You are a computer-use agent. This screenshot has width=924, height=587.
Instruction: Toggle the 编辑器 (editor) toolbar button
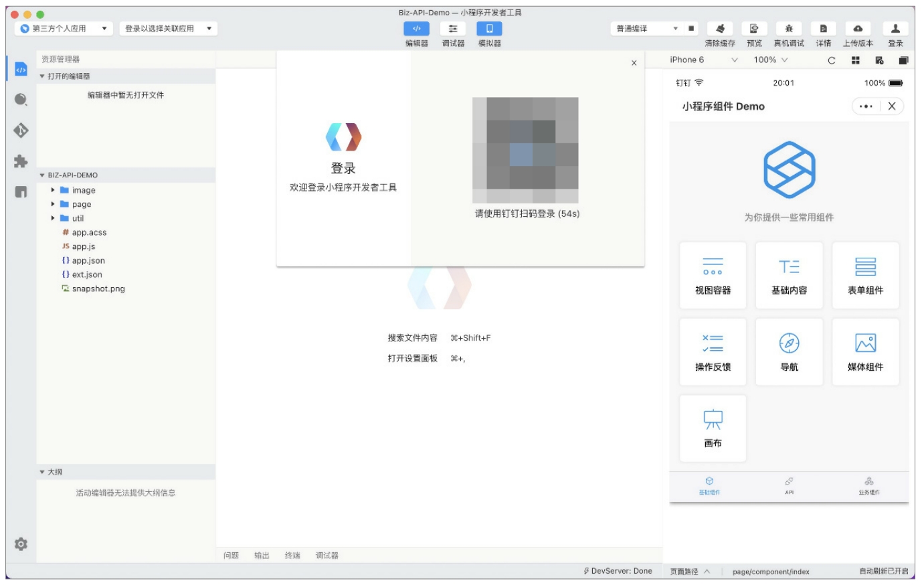coord(416,29)
